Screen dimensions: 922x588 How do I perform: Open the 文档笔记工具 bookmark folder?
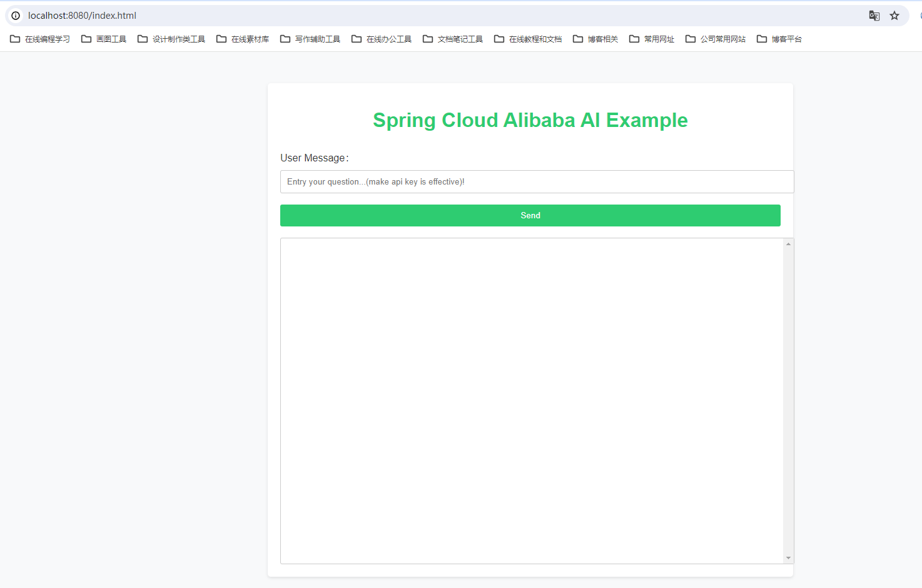point(453,39)
